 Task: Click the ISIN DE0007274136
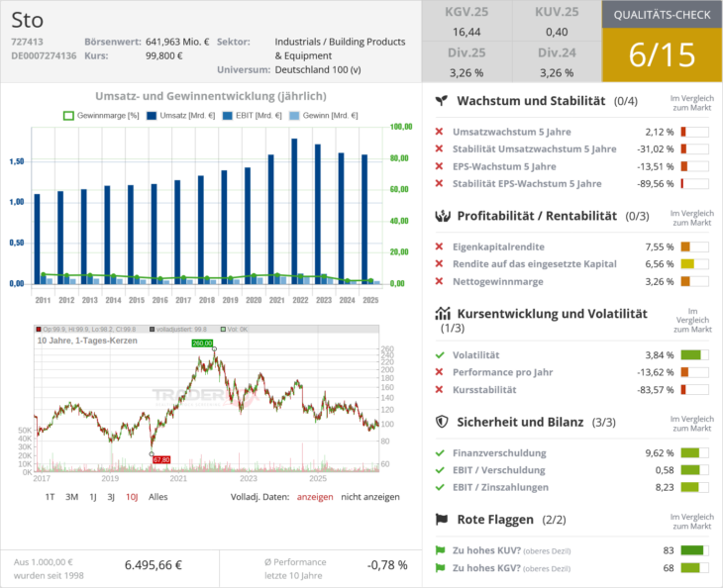point(44,55)
